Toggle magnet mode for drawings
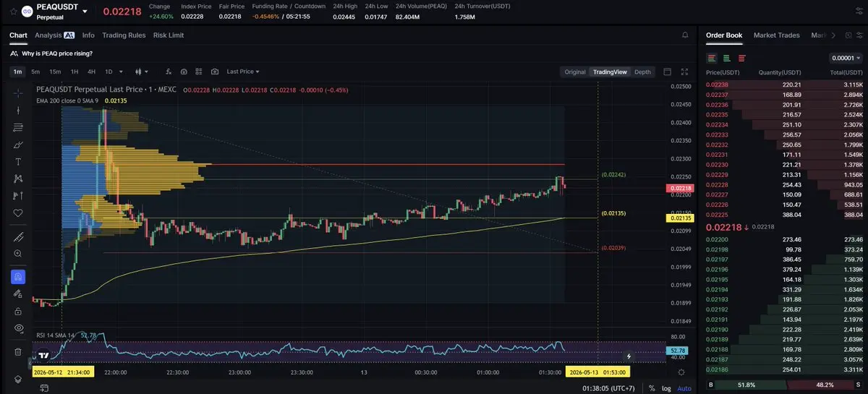 pyautogui.click(x=18, y=277)
